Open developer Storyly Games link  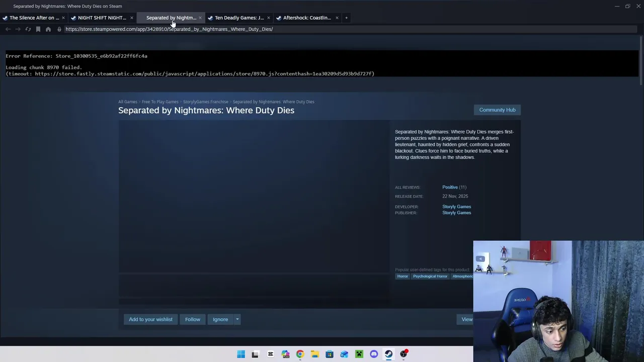pyautogui.click(x=456, y=207)
